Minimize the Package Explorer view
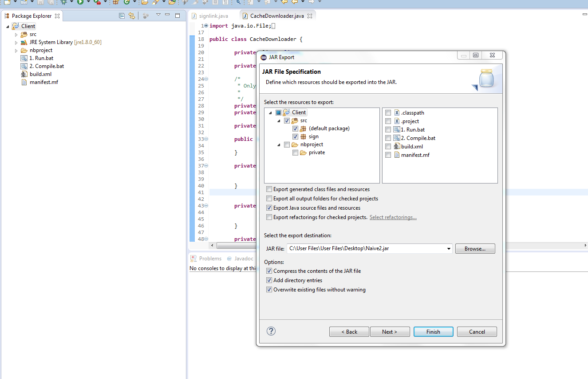588x379 pixels. pyautogui.click(x=168, y=15)
